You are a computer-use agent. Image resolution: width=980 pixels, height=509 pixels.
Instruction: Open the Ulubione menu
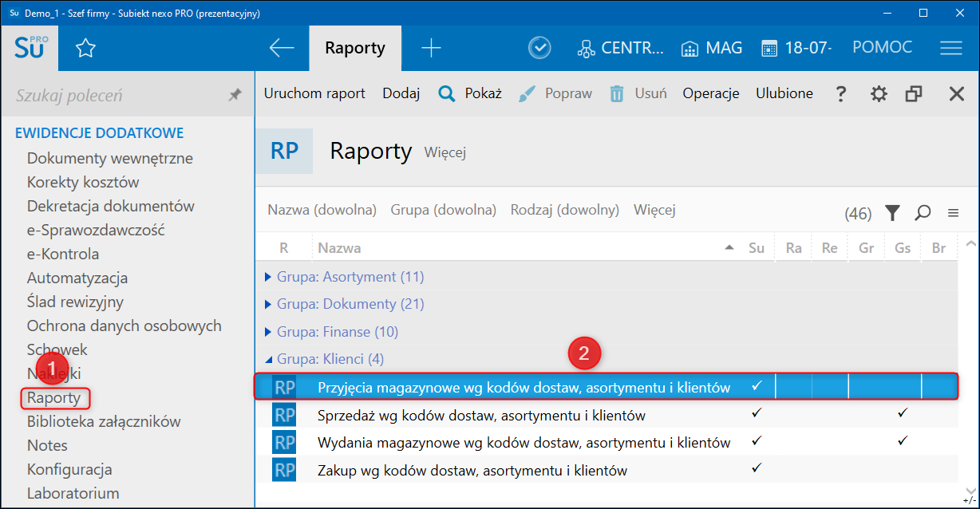pos(784,93)
